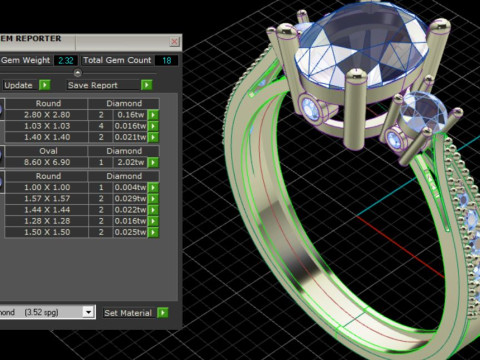Click the Gem Weight value 2.32
480x360 pixels.
coord(66,60)
